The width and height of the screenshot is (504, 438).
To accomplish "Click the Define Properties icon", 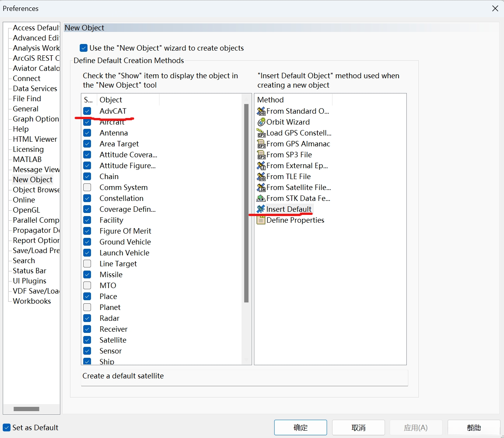I will [261, 220].
